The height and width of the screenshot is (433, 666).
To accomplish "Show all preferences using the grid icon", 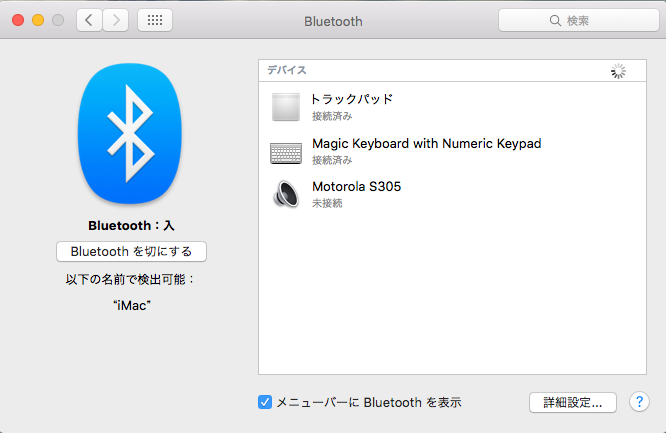I will tap(155, 20).
